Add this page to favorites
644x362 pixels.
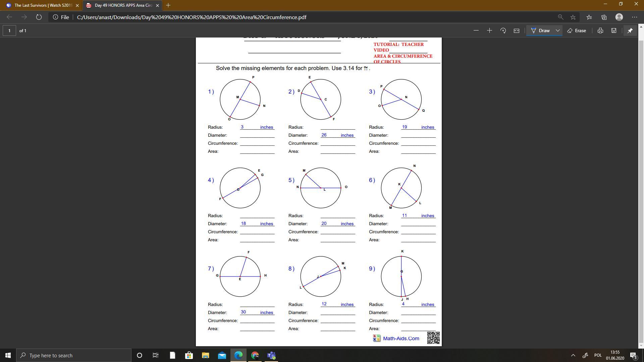tap(573, 17)
